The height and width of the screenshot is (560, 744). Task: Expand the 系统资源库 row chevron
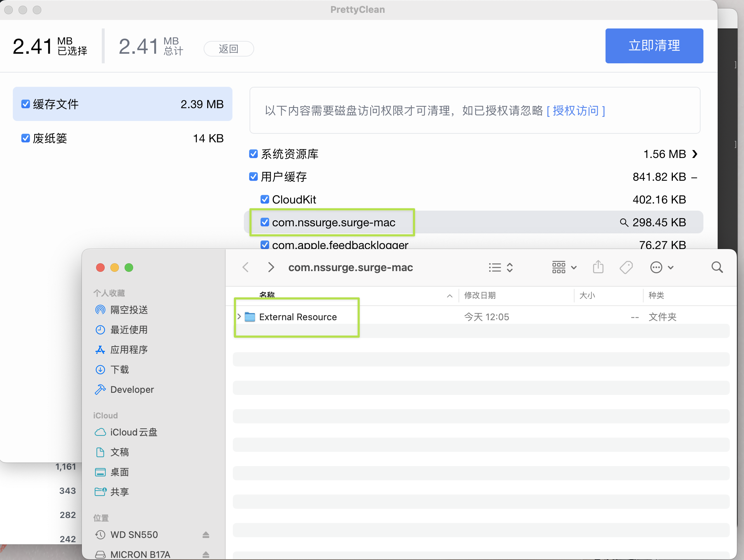[695, 154]
